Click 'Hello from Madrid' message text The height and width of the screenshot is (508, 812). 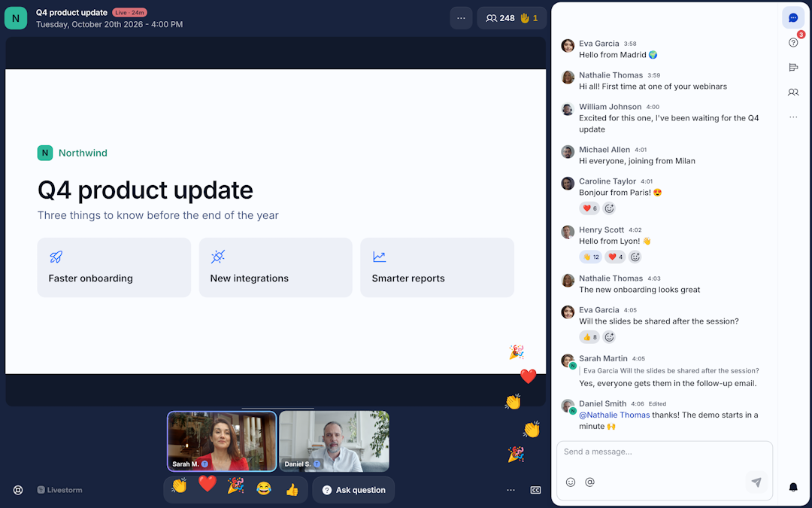[618, 55]
